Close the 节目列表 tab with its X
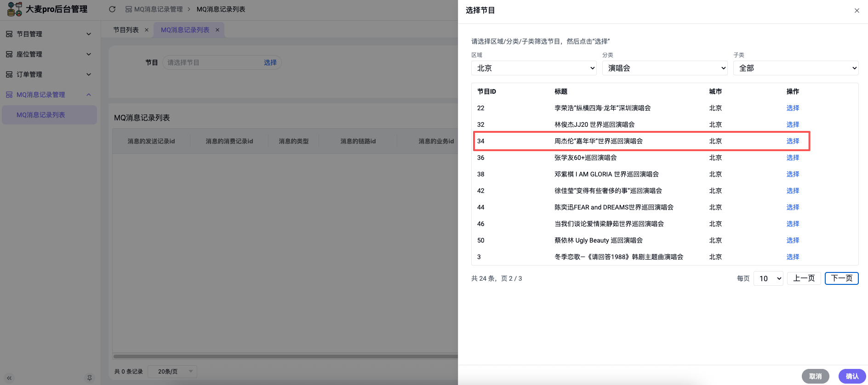The width and height of the screenshot is (868, 385). [x=147, y=30]
